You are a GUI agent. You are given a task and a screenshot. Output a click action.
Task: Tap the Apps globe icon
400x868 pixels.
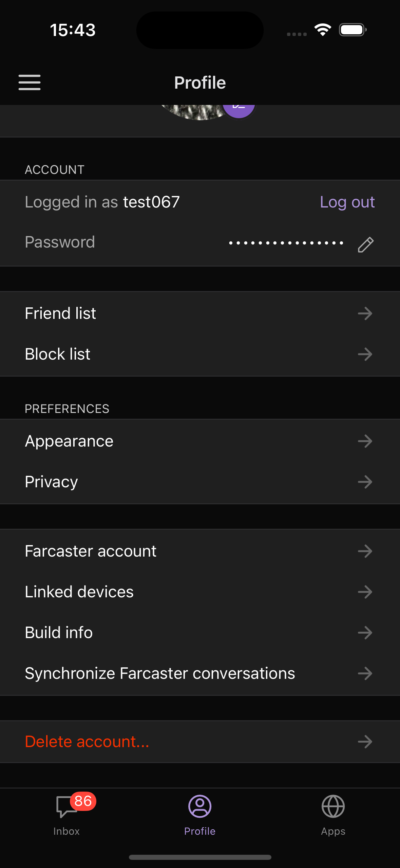[x=333, y=807]
